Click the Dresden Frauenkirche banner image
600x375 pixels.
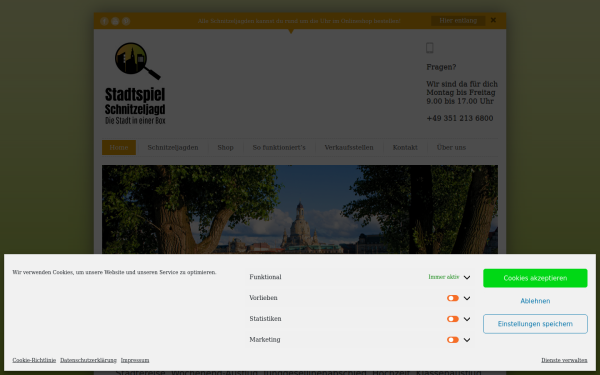[300, 209]
